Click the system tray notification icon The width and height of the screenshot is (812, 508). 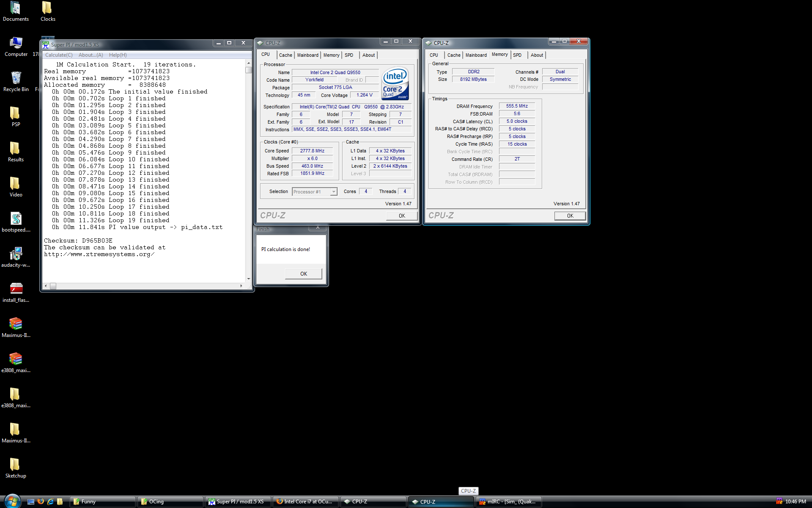click(x=779, y=501)
